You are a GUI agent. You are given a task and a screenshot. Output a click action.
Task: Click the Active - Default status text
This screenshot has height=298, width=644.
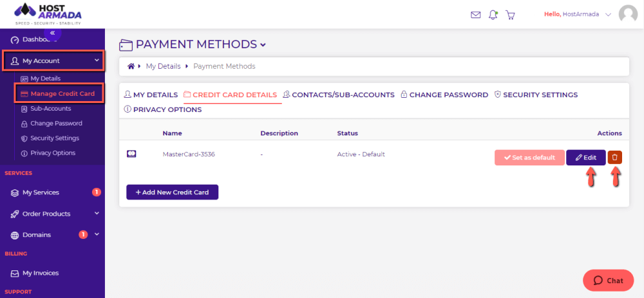pyautogui.click(x=361, y=154)
